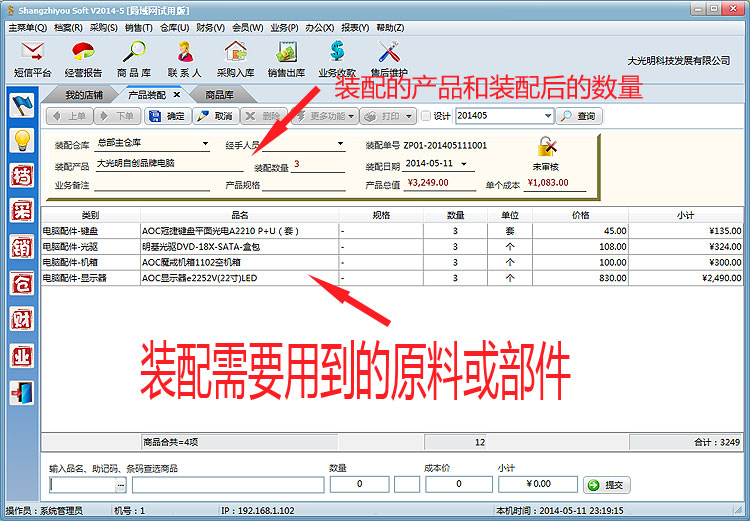The height and width of the screenshot is (521, 750).
Task: Switch to the 我的店铺 tab
Action: [x=84, y=95]
